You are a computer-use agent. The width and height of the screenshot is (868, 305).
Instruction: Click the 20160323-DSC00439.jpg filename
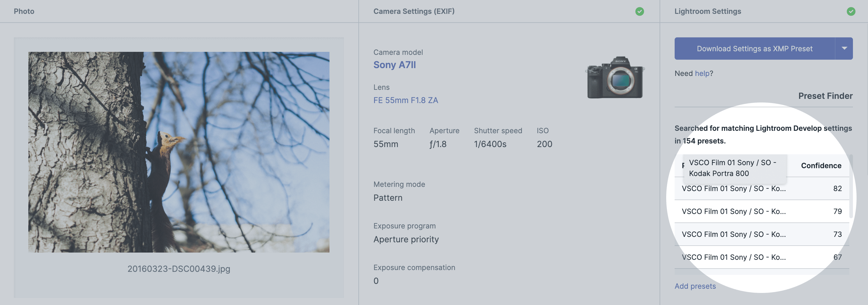[179, 269]
